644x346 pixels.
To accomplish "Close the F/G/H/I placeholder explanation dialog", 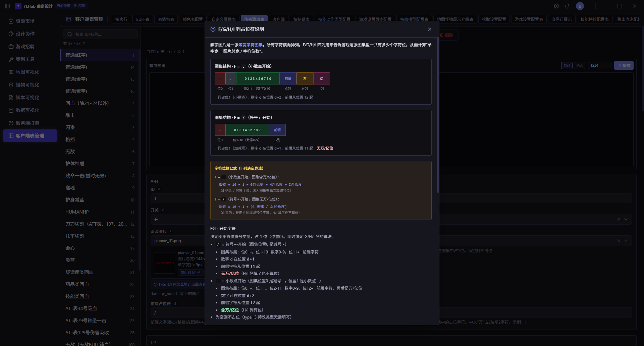I will 430,29.
